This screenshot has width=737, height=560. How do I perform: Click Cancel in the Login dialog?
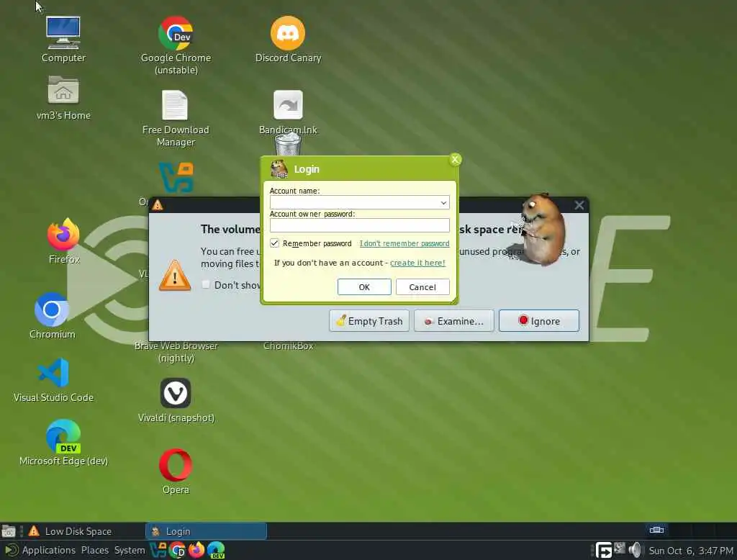click(422, 286)
